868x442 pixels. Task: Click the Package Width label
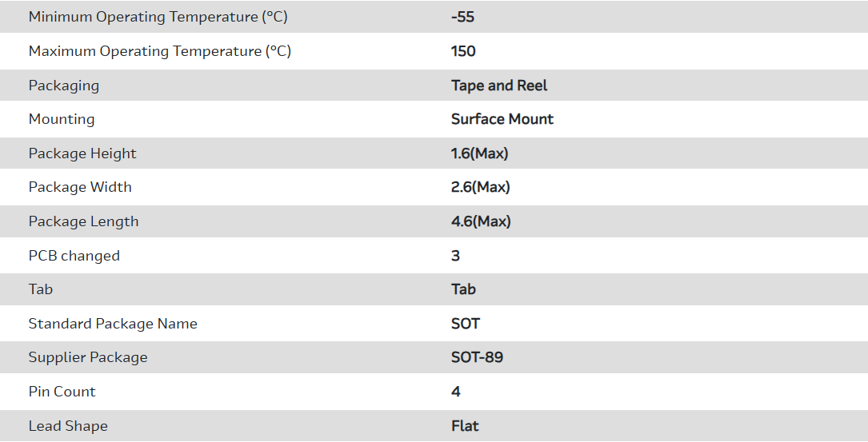point(80,187)
